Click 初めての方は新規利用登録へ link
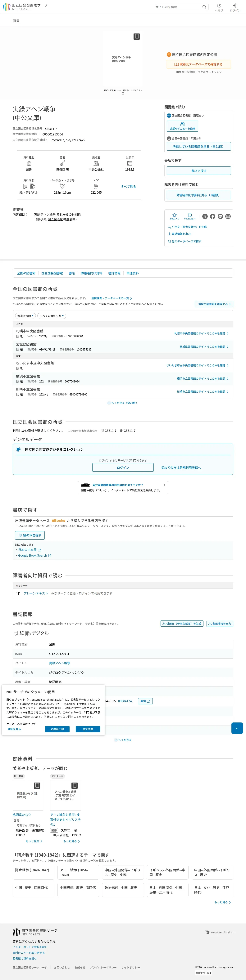 tap(181, 468)
